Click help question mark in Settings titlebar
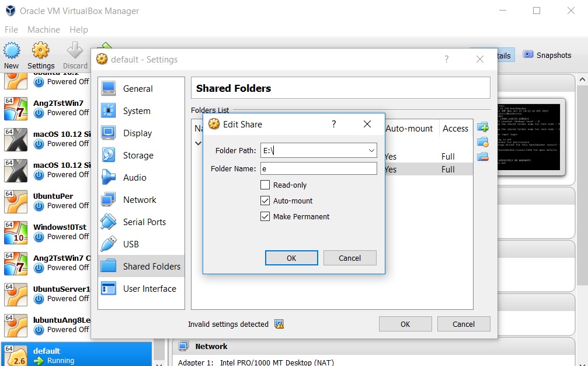The image size is (588, 366). coord(446,59)
